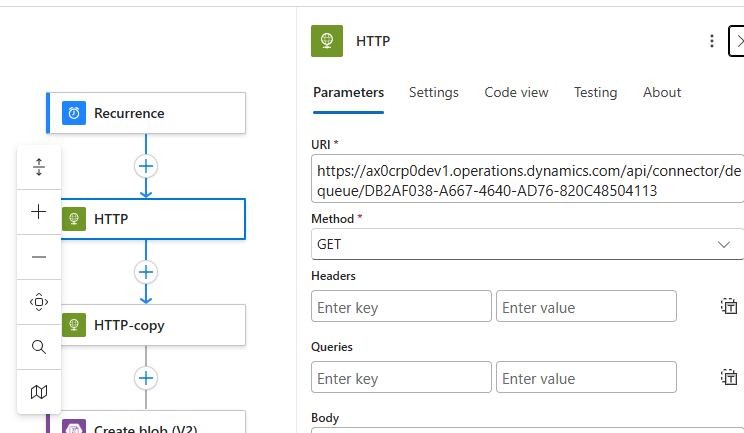Add step between HTTP and HTTP-copy

146,272
